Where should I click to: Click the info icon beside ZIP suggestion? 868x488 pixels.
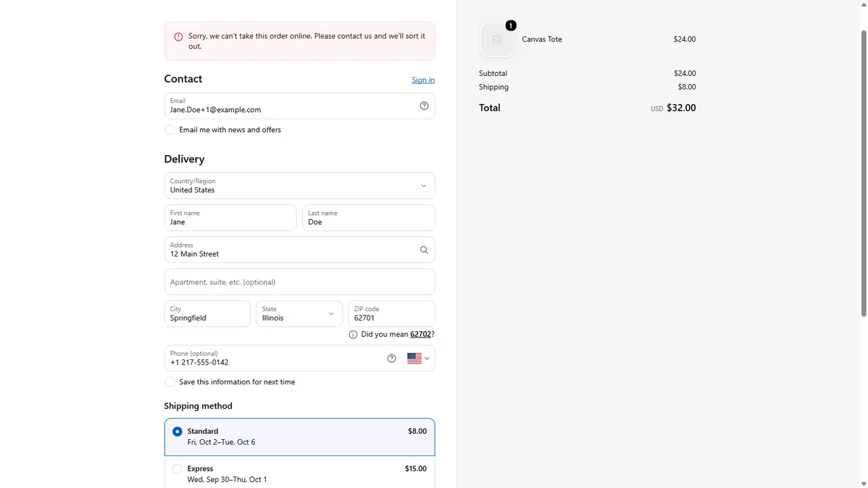click(353, 335)
